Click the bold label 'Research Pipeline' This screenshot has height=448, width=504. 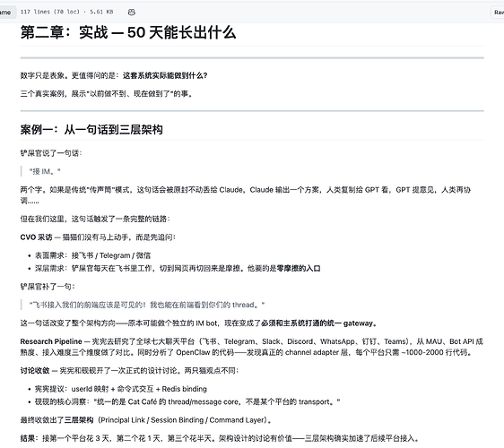51,341
